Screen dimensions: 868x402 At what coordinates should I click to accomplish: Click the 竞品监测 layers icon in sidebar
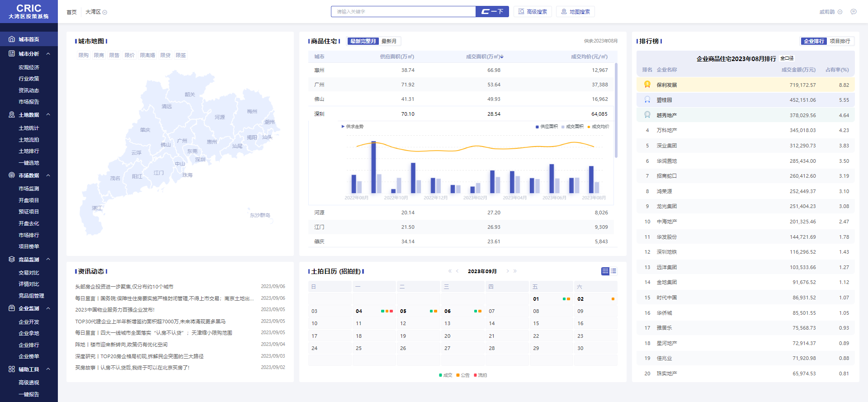pos(12,260)
